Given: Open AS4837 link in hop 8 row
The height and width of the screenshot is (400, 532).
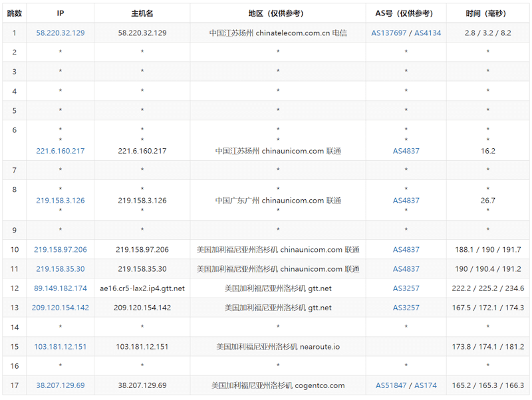Looking at the screenshot, I should click(x=406, y=201).
